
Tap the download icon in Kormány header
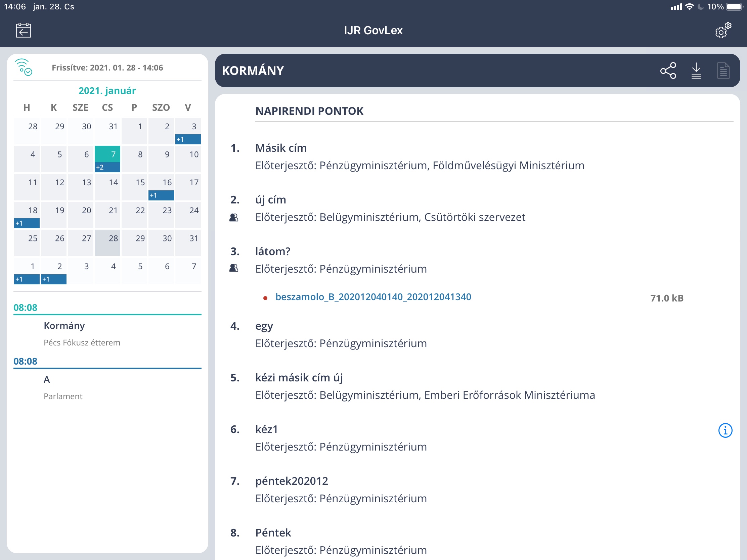click(696, 71)
